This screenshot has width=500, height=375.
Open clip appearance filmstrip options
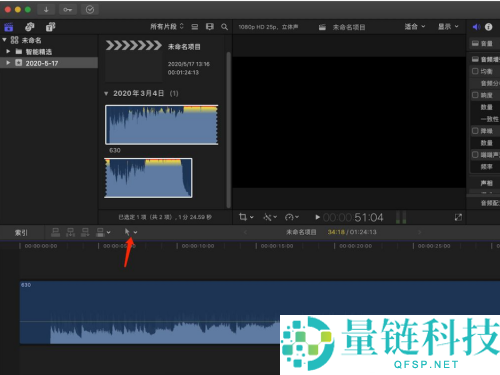[x=210, y=27]
